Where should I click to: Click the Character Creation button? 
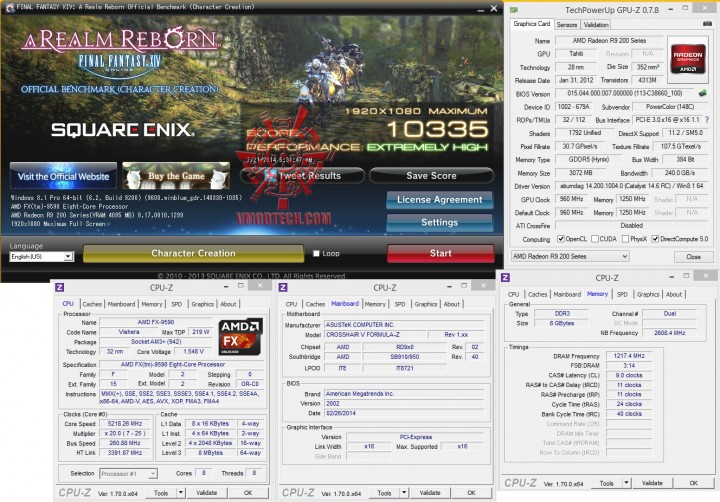coord(193,253)
